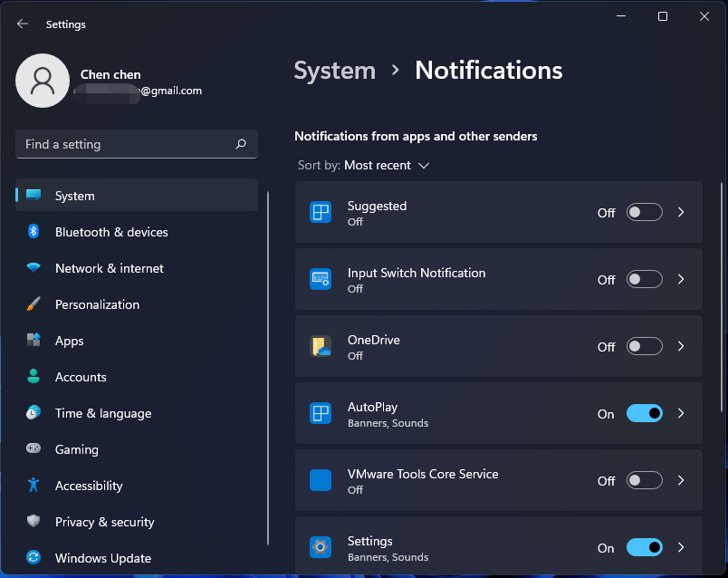
Task: Click the Network & internet wifi icon
Action: point(34,268)
